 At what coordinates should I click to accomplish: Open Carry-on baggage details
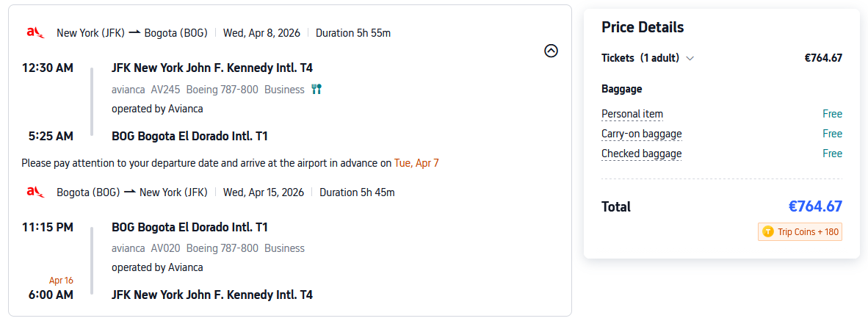point(641,134)
